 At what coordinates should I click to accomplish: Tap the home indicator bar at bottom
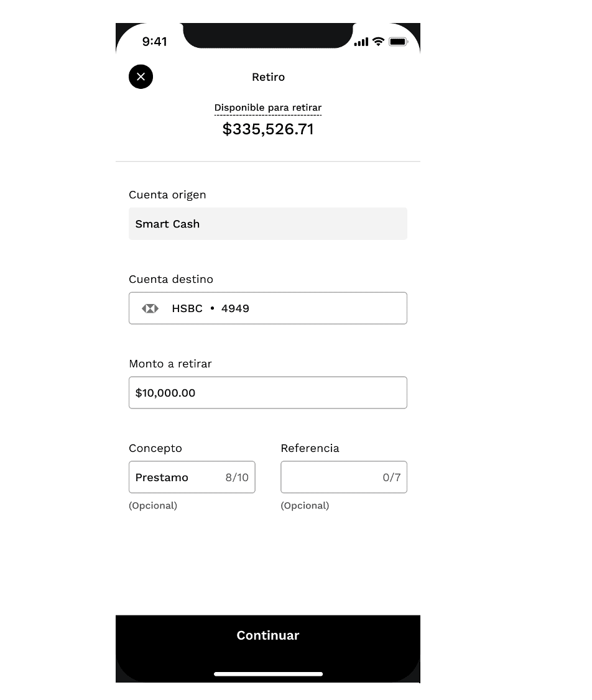(x=268, y=674)
